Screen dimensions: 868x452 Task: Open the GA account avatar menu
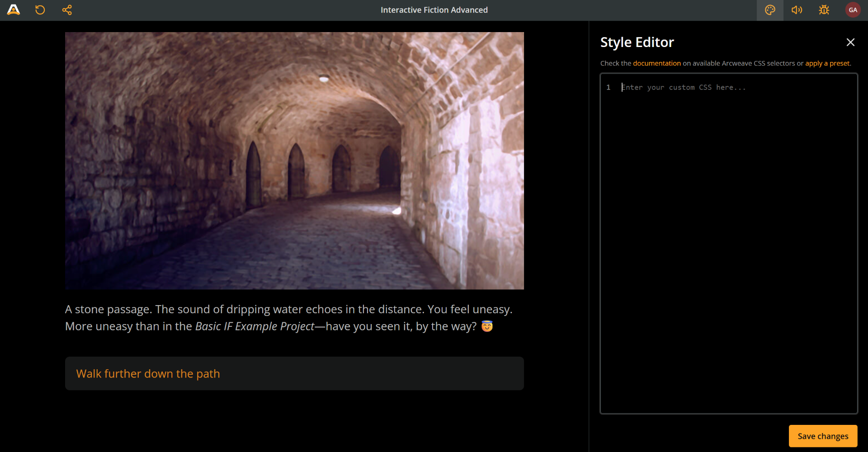(x=853, y=9)
